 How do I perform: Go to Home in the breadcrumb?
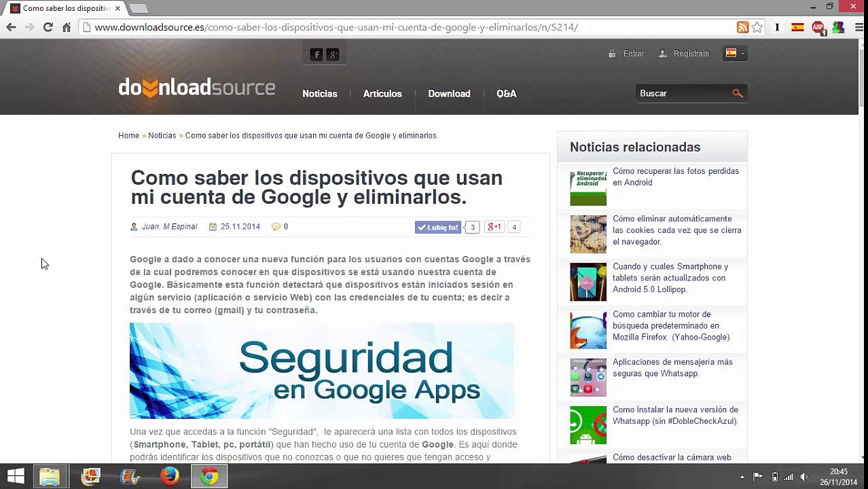click(x=128, y=135)
